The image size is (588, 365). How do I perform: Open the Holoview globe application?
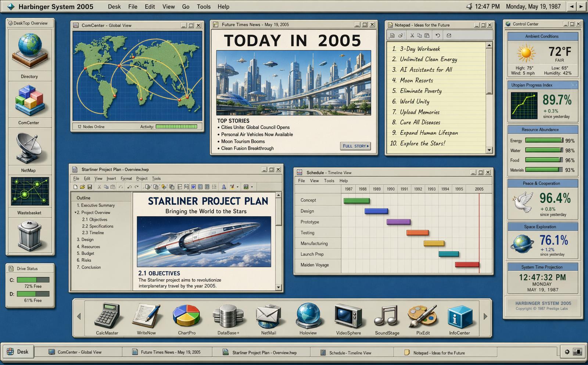click(x=308, y=316)
